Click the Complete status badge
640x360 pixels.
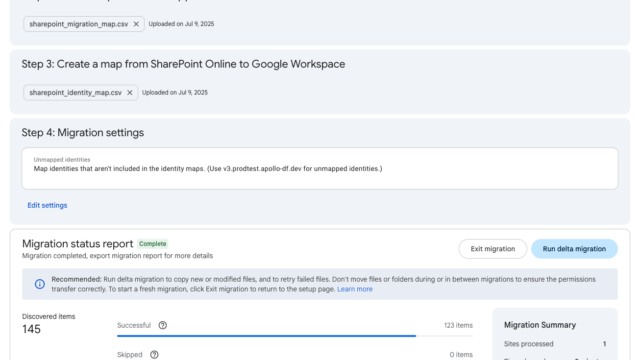pos(153,244)
